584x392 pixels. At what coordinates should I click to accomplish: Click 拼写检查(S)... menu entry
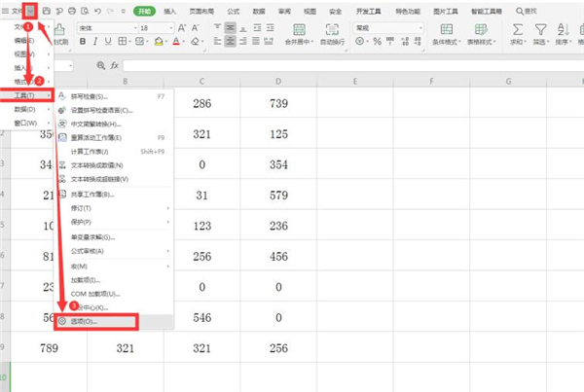click(x=91, y=97)
